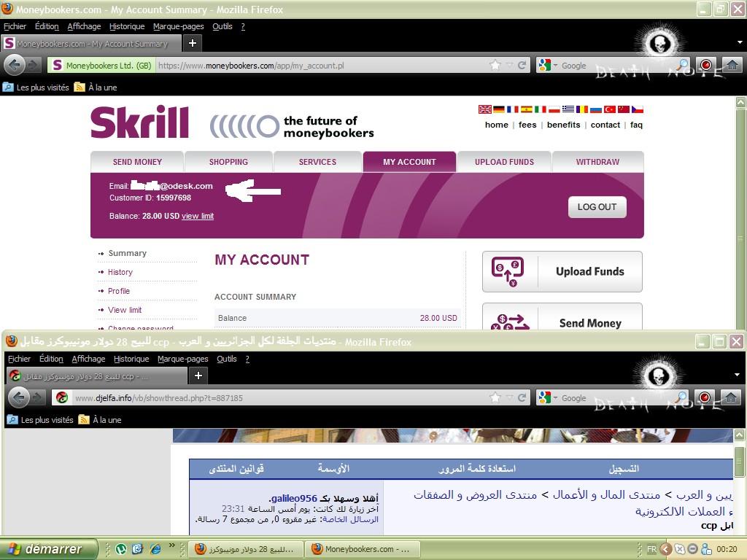Open the benefits link

[564, 125]
